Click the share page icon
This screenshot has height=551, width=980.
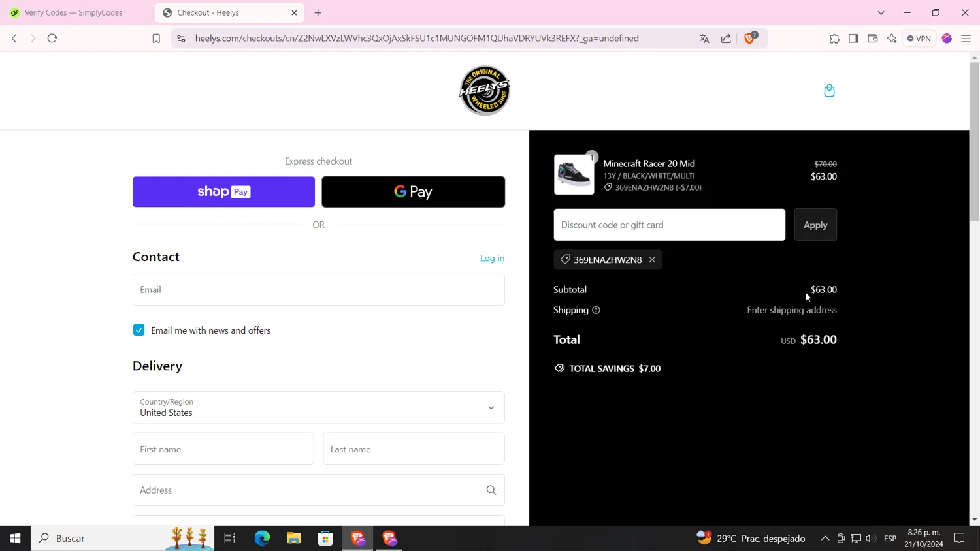coord(726,39)
